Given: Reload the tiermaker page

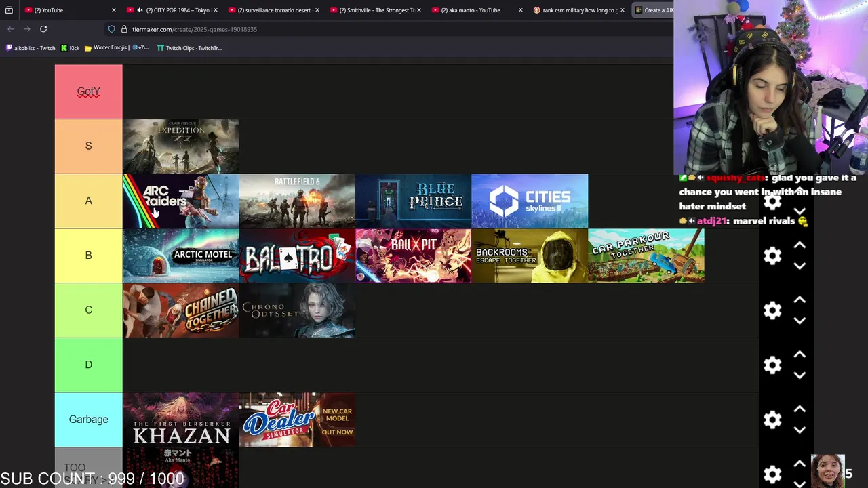Looking at the screenshot, I should 43,29.
